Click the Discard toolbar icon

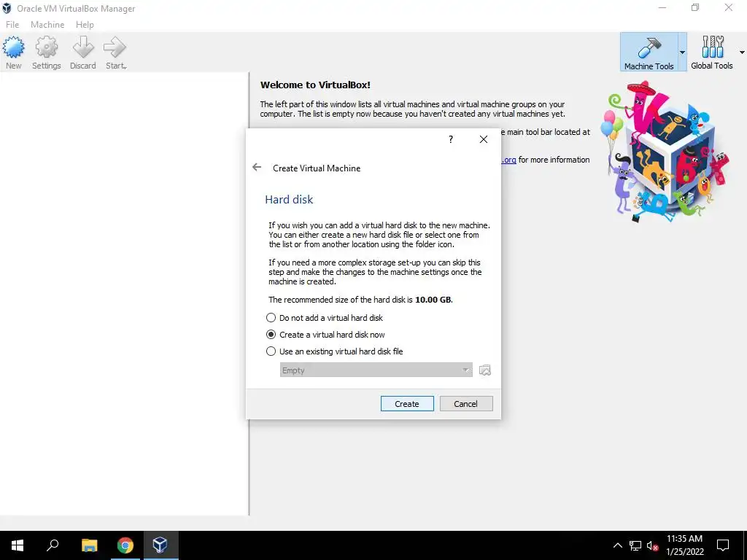83,52
